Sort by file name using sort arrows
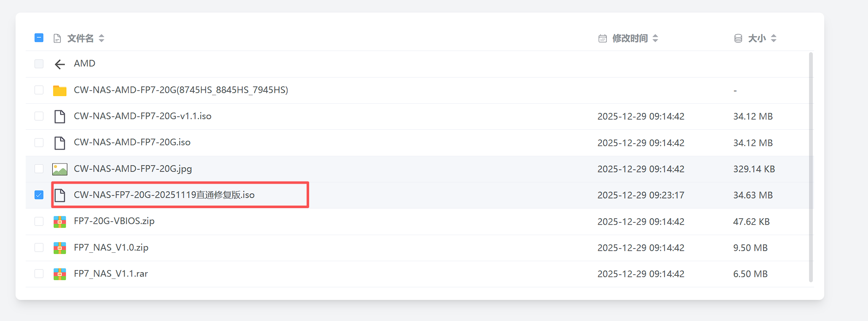 coord(101,38)
